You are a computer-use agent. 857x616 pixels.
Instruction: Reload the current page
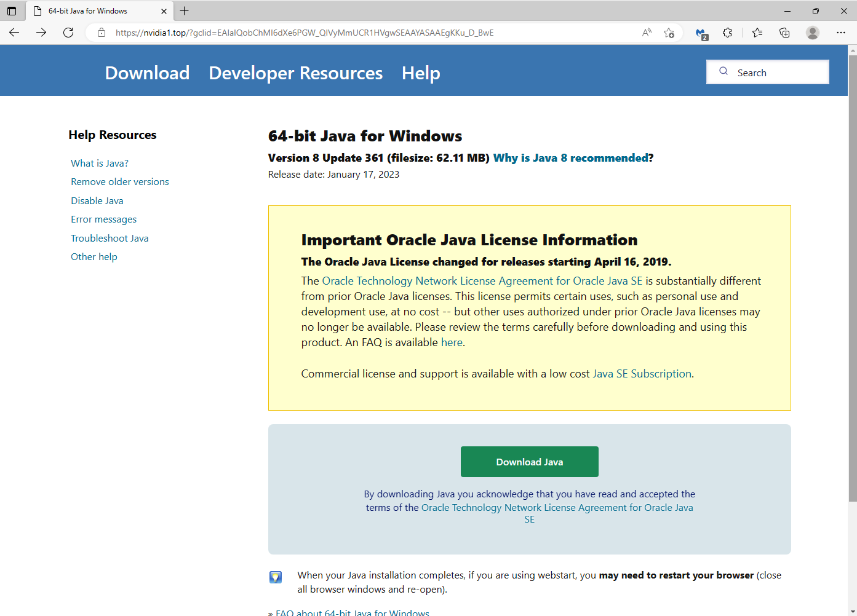click(x=68, y=33)
